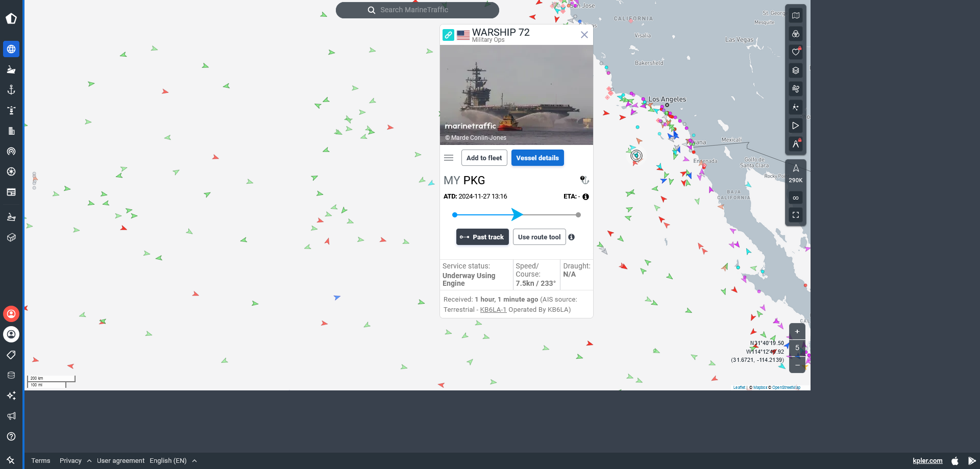Open the container cube sidebar icon
Viewport: 980px width, 469px height.
(x=11, y=237)
